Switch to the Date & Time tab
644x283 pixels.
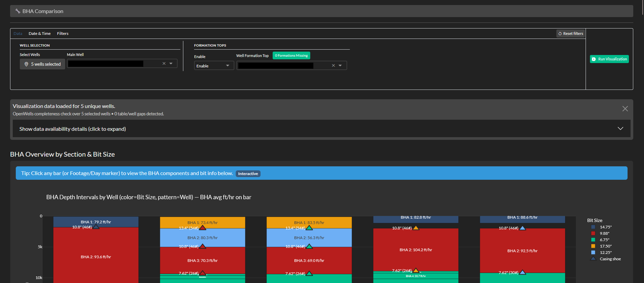(39, 33)
